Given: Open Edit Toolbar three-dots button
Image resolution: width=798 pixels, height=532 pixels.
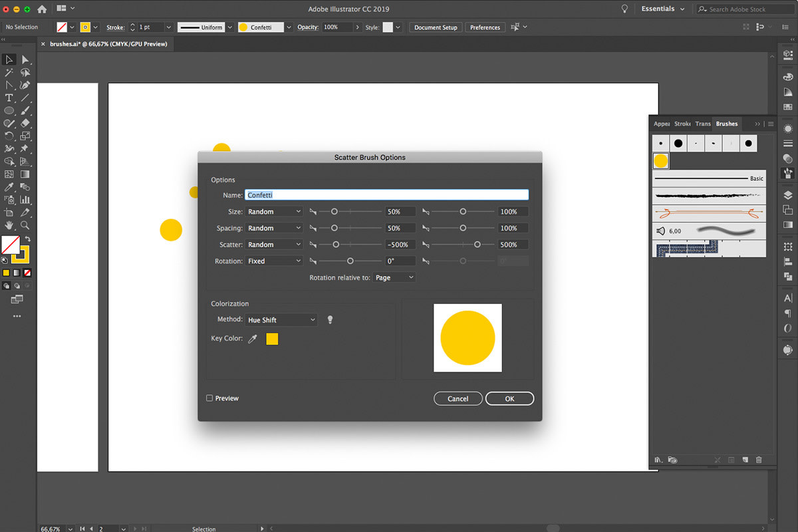Looking at the screenshot, I should pyautogui.click(x=17, y=317).
